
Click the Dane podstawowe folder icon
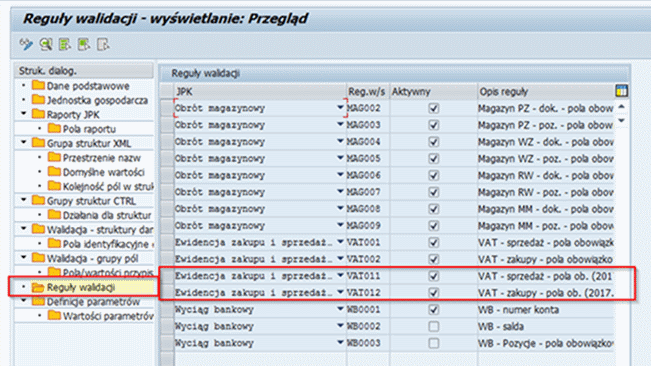click(x=38, y=85)
